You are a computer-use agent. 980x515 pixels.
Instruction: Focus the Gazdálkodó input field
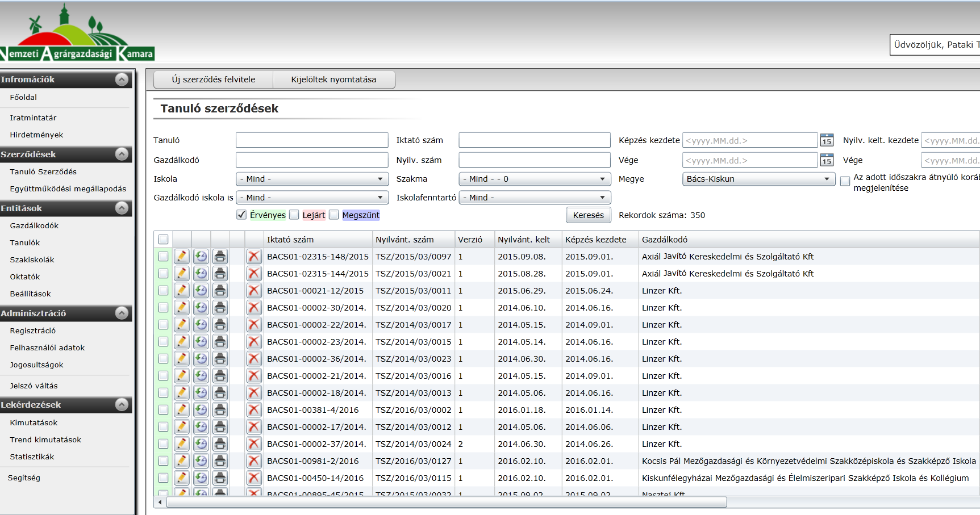tap(312, 160)
